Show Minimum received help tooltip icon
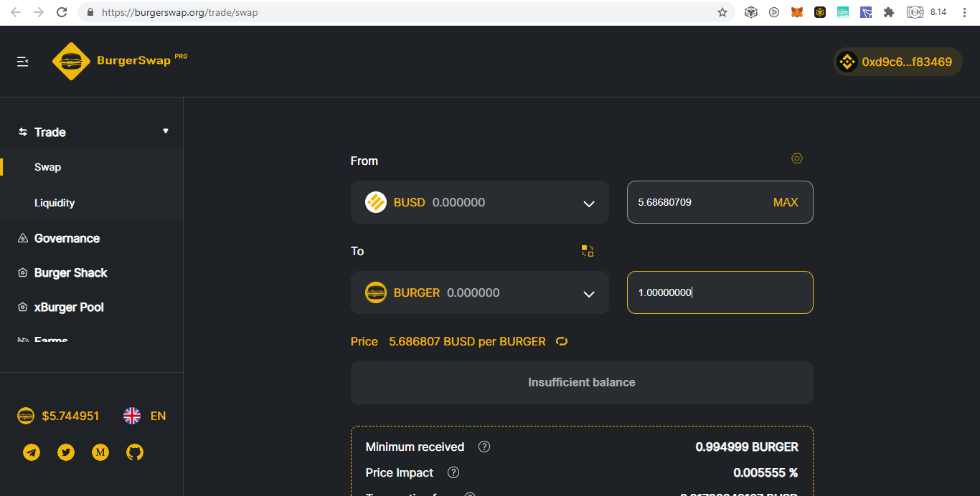This screenshot has height=496, width=980. click(x=484, y=447)
